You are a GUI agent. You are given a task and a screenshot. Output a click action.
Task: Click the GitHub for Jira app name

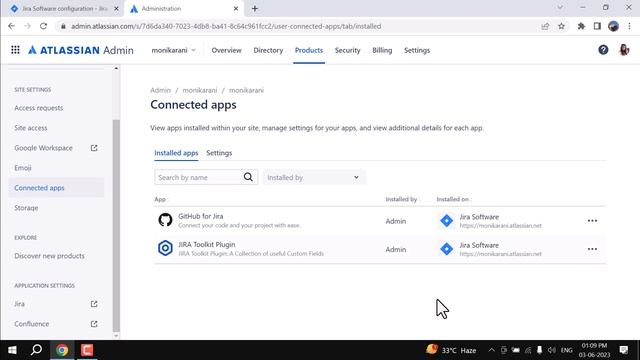coord(200,216)
